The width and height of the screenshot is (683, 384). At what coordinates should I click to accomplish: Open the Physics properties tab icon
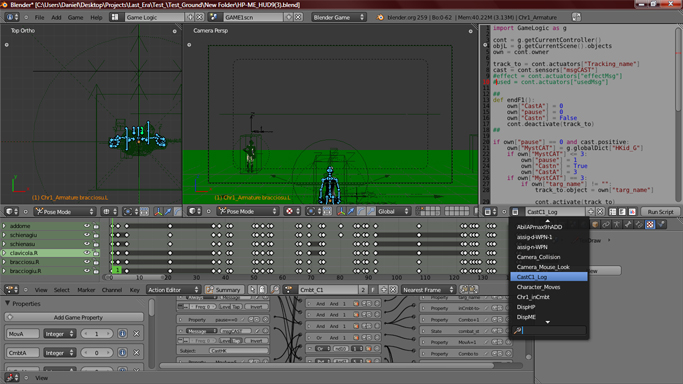click(661, 225)
